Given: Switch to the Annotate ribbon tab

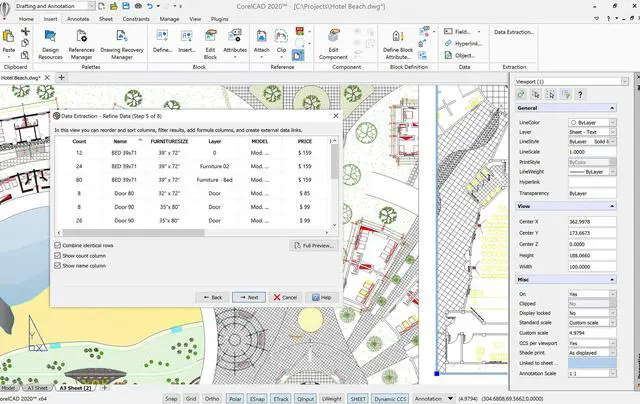Looking at the screenshot, I should (x=78, y=19).
